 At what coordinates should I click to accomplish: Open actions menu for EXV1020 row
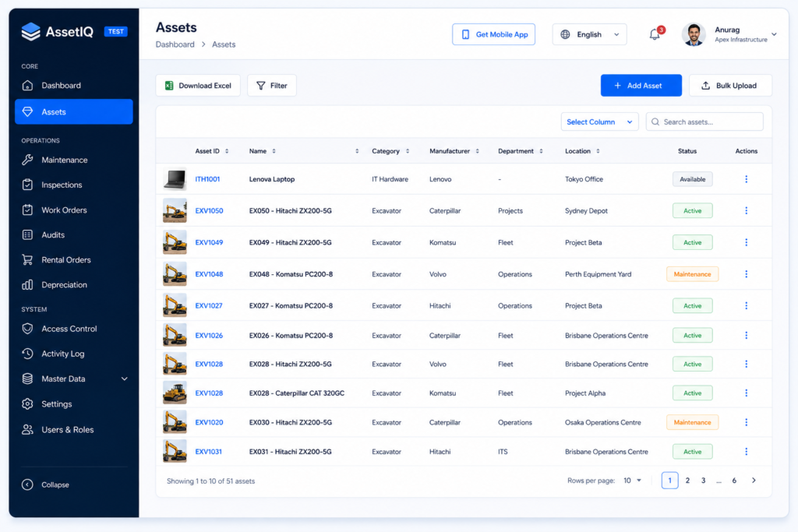pyautogui.click(x=746, y=422)
